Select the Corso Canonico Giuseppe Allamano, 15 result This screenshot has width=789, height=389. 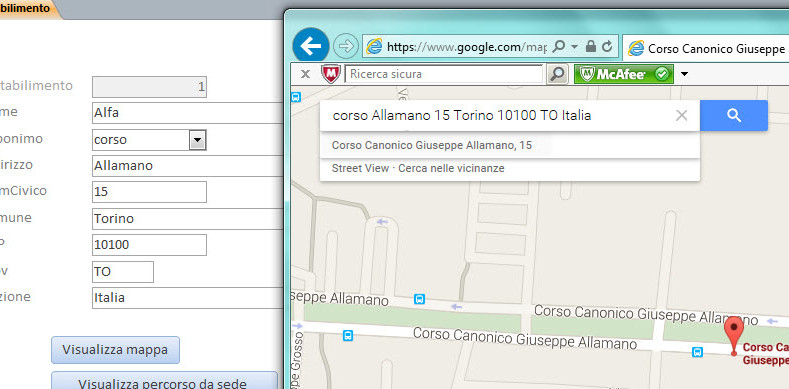click(432, 145)
